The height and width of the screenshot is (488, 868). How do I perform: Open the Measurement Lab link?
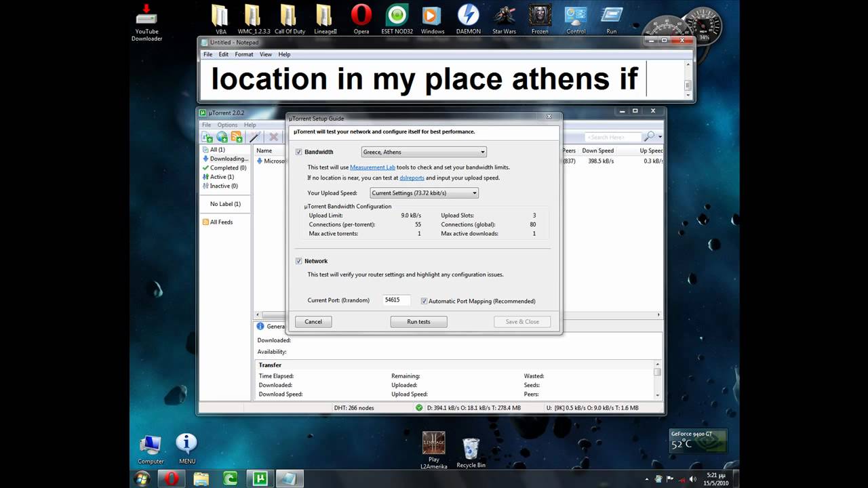(372, 167)
